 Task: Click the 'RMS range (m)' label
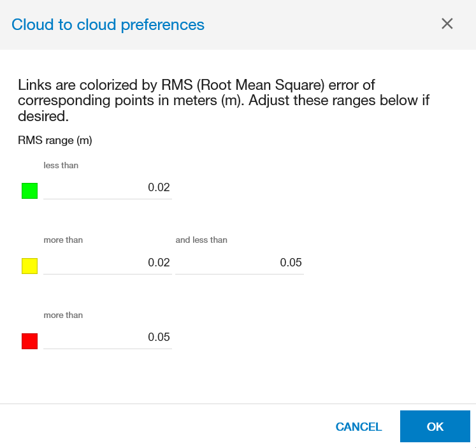pyautogui.click(x=55, y=140)
